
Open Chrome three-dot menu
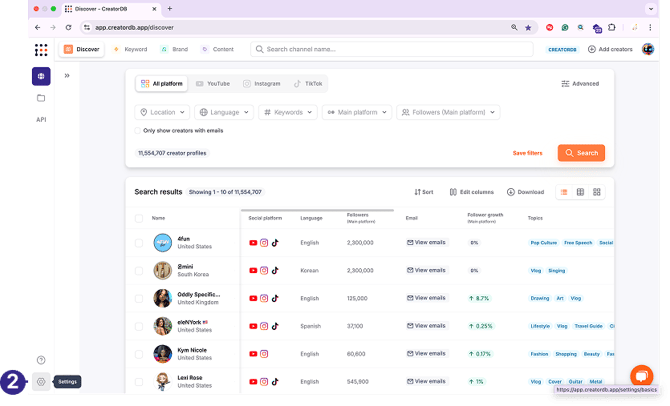[x=650, y=28]
